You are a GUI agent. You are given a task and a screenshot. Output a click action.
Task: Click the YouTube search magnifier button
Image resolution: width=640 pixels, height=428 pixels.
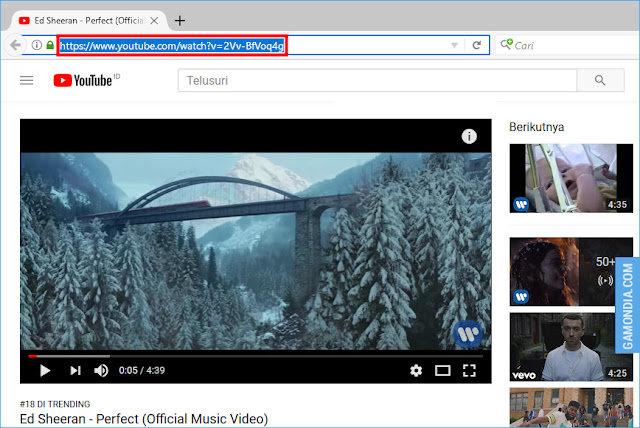click(x=600, y=80)
